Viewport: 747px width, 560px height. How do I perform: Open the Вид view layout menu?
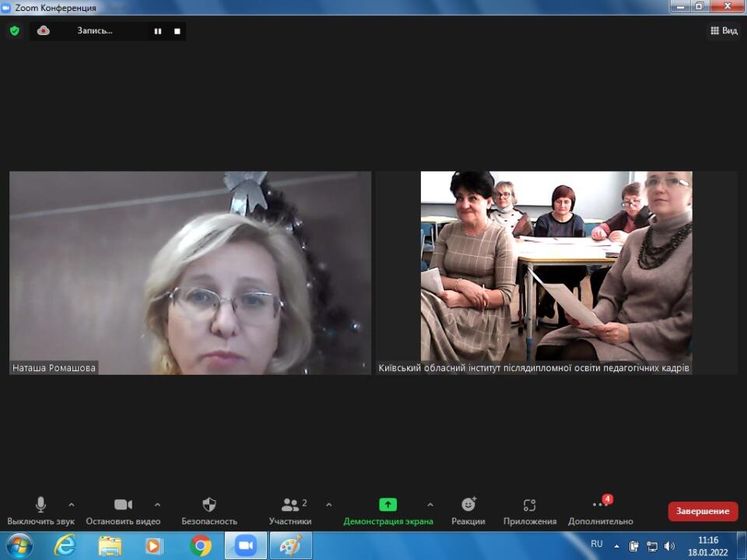point(724,30)
